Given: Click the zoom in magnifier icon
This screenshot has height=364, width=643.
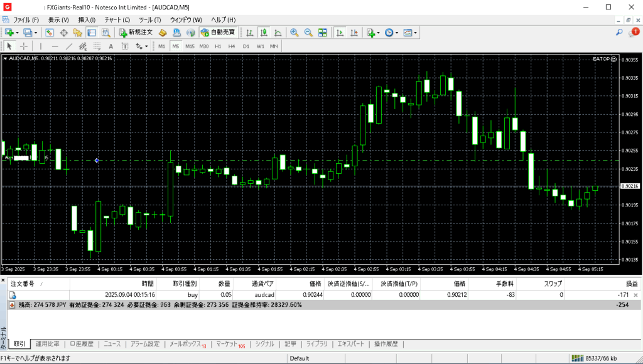Looking at the screenshot, I should [x=294, y=32].
